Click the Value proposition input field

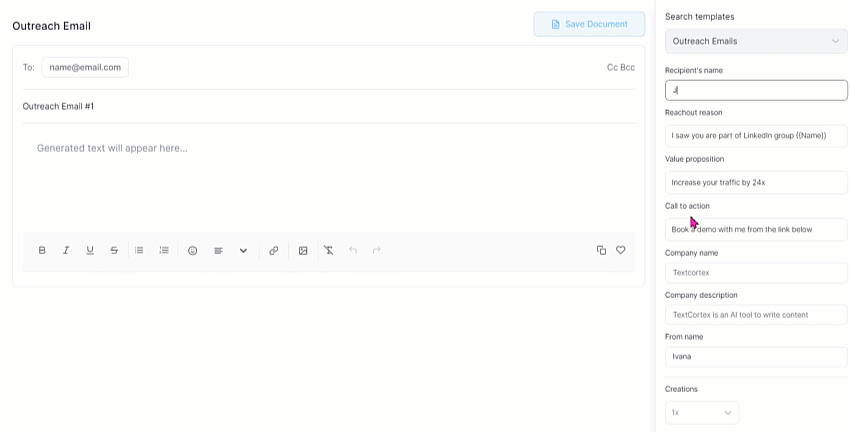(x=756, y=183)
